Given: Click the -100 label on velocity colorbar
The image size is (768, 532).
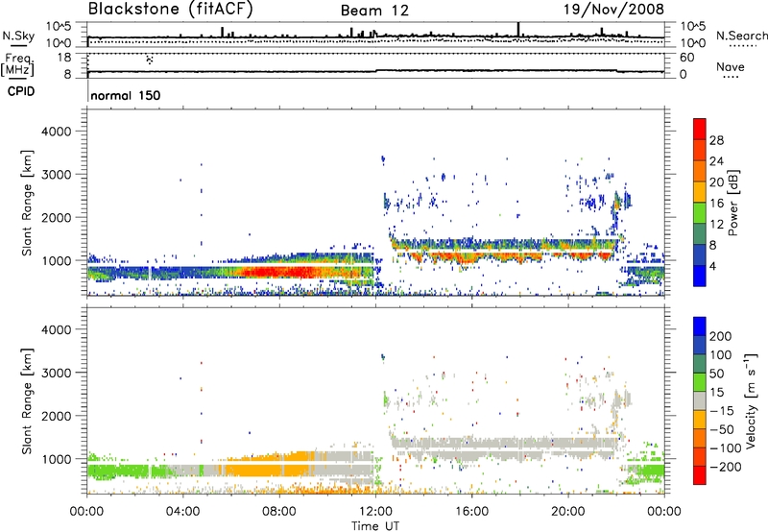Looking at the screenshot, I should (x=726, y=448).
